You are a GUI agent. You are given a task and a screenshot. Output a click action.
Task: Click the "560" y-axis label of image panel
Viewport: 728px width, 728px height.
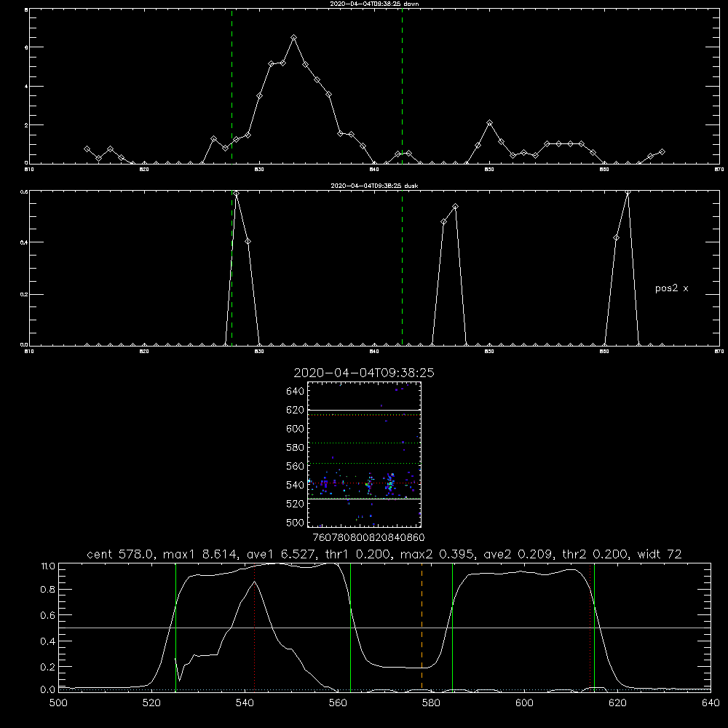click(296, 466)
